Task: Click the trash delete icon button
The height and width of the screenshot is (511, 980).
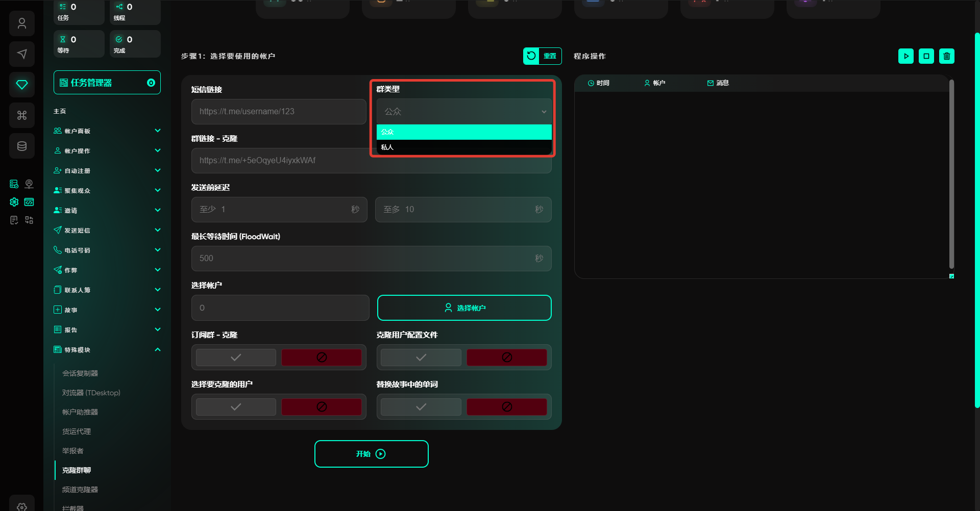Action: [x=946, y=56]
